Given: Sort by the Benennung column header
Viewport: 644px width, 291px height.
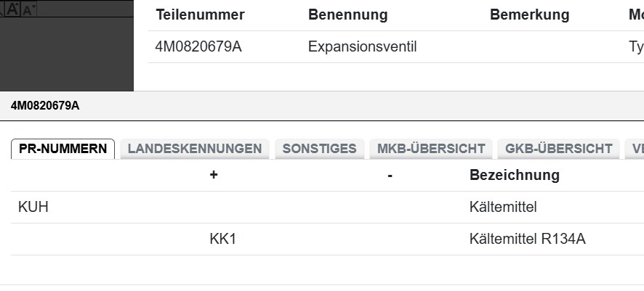Looking at the screenshot, I should pos(347,15).
